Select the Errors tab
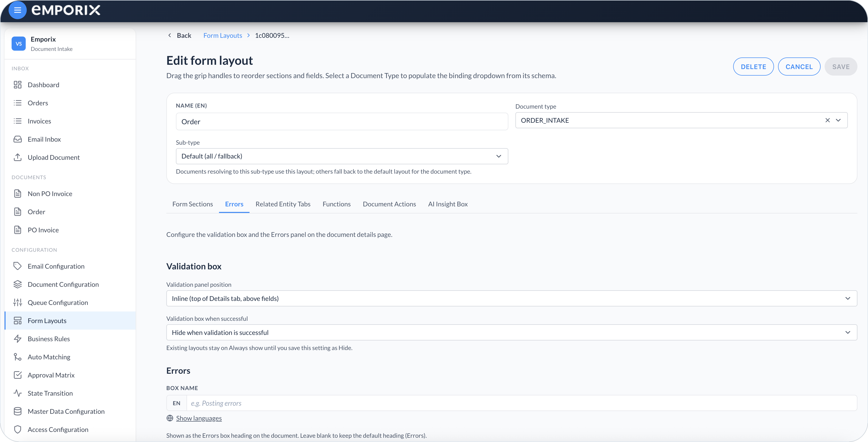Image resolution: width=868 pixels, height=442 pixels. [234, 204]
